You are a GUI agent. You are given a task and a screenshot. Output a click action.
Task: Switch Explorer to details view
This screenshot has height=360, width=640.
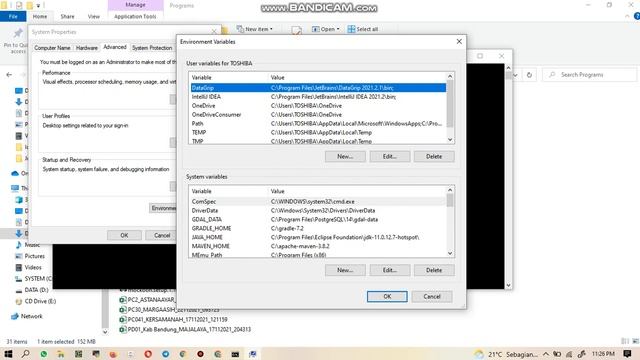click(x=625, y=341)
